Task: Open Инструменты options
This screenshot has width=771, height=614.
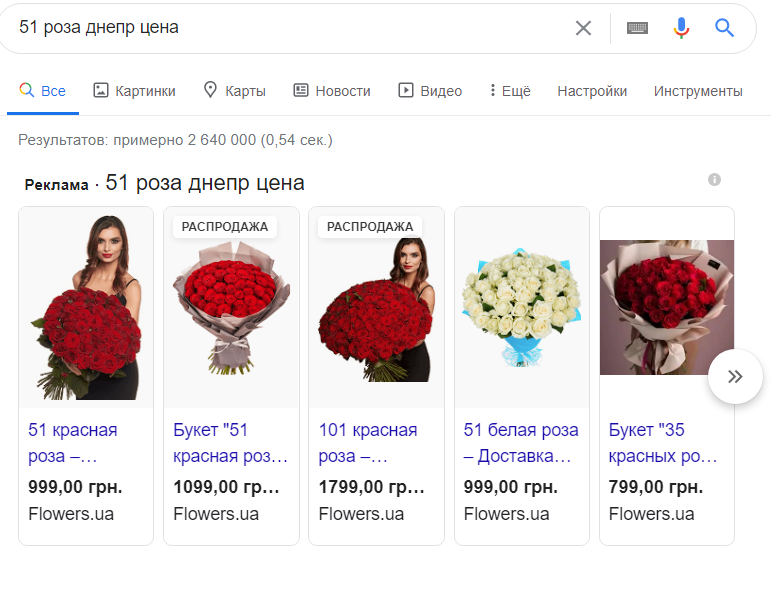Action: [698, 91]
